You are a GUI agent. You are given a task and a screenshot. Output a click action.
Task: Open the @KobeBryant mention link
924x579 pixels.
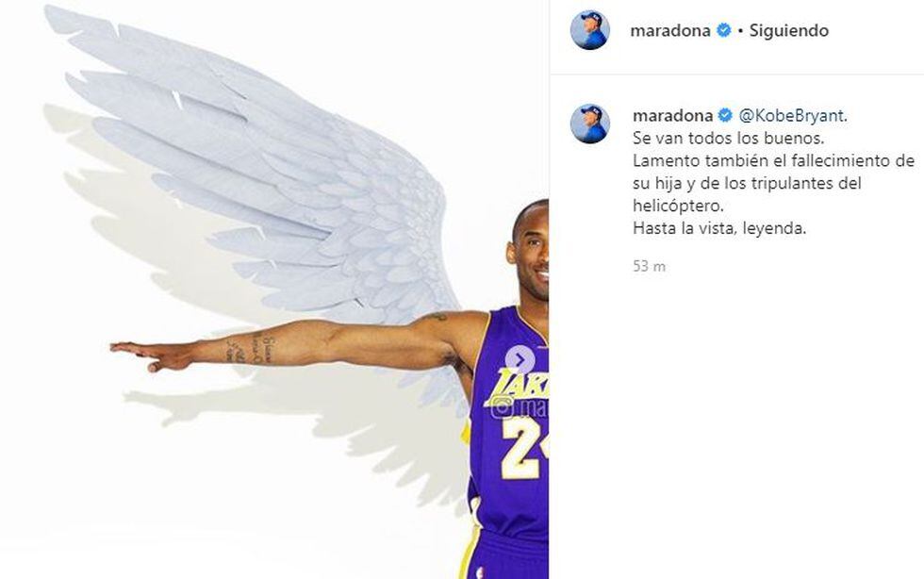click(x=792, y=116)
